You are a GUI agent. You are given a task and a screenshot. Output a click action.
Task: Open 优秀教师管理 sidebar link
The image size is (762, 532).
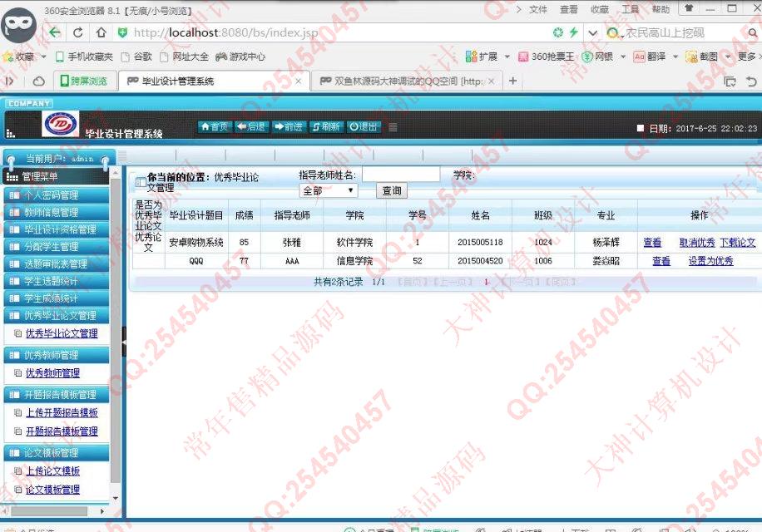(x=52, y=372)
